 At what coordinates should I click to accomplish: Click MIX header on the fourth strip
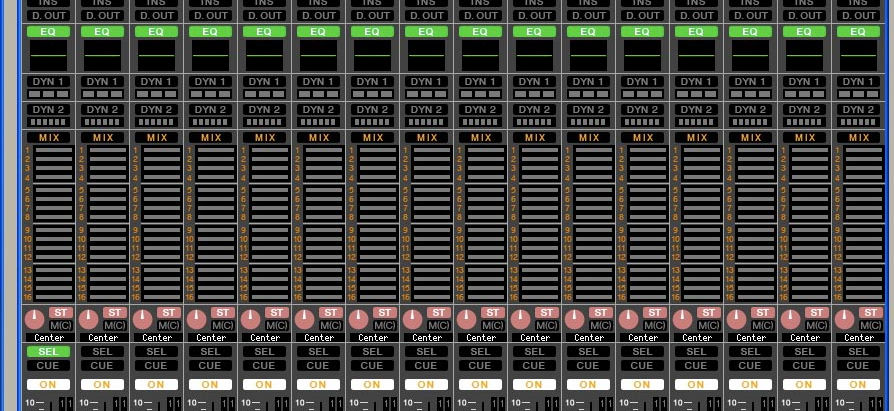(210, 137)
